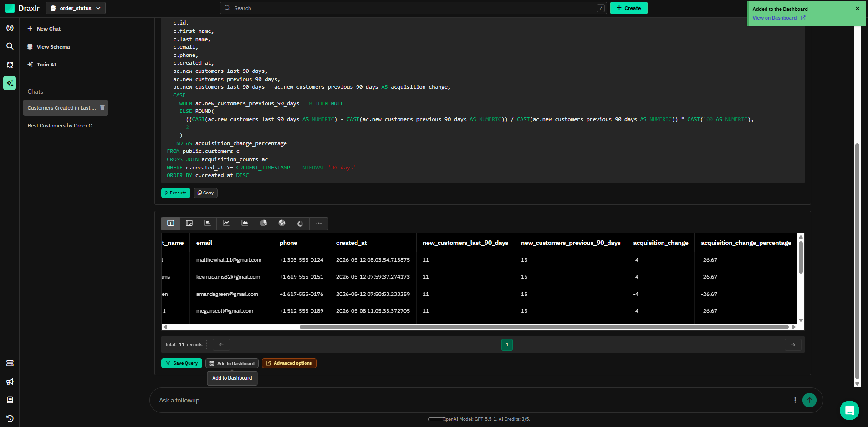
Task: Switch to globe map view
Action: [282, 223]
